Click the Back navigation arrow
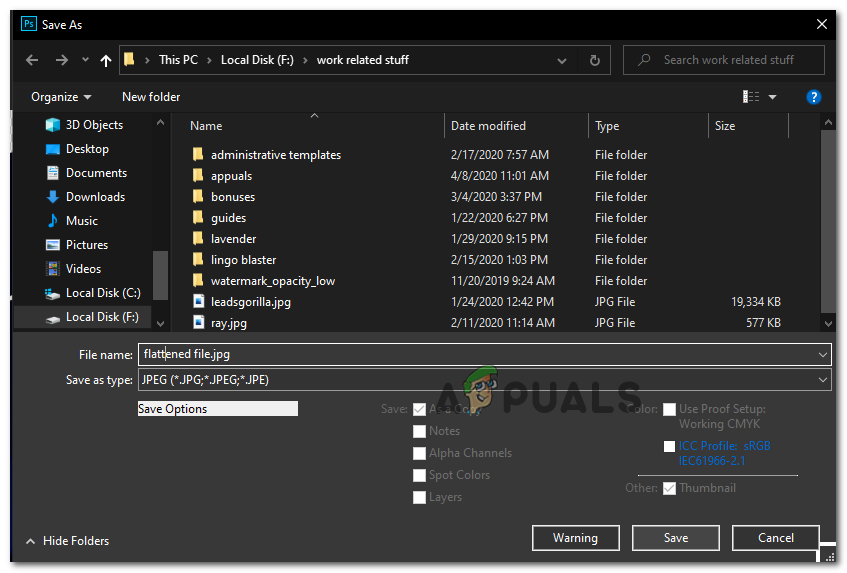Image resolution: width=847 pixels, height=573 pixels. tap(32, 60)
